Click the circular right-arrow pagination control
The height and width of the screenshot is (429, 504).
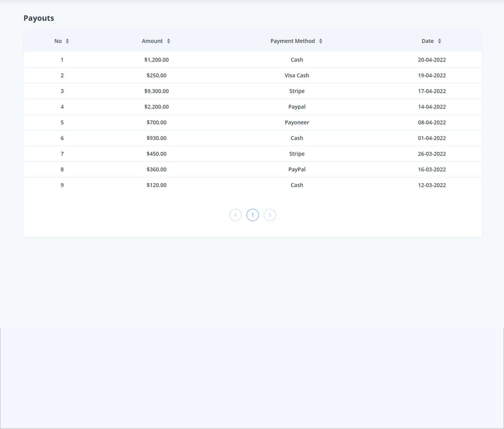coord(270,215)
